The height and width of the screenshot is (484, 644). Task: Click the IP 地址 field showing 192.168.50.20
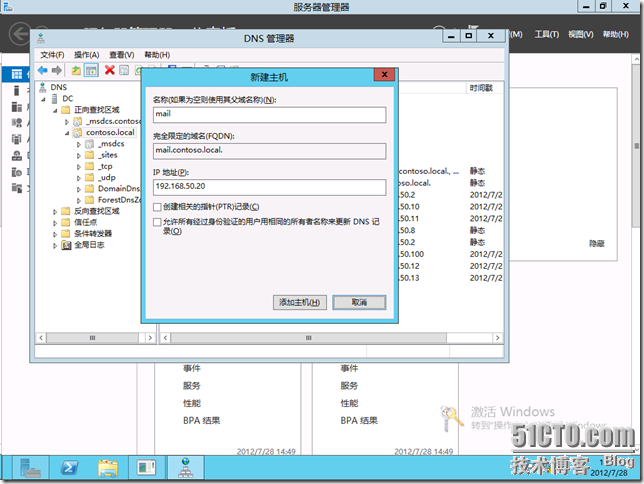point(269,187)
